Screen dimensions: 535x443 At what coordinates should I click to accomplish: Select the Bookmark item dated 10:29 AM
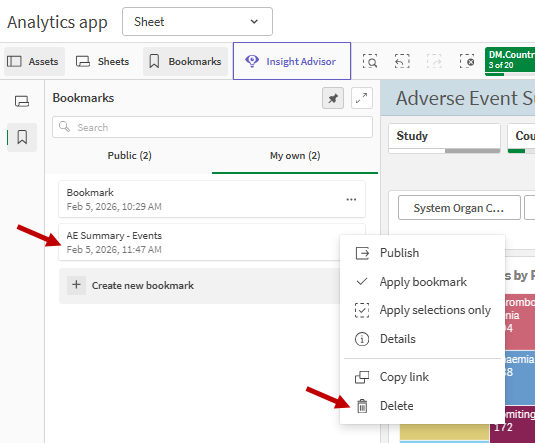tap(212, 199)
